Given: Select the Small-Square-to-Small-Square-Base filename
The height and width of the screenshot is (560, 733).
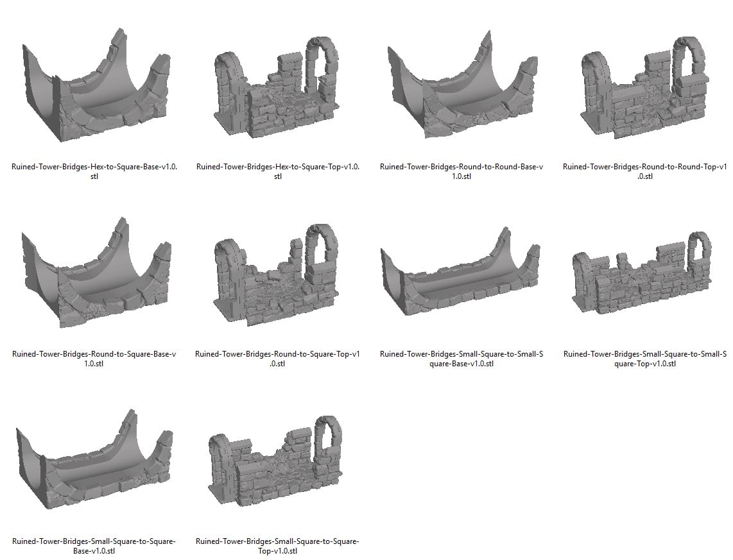Looking at the screenshot, I should pyautogui.click(x=460, y=358).
